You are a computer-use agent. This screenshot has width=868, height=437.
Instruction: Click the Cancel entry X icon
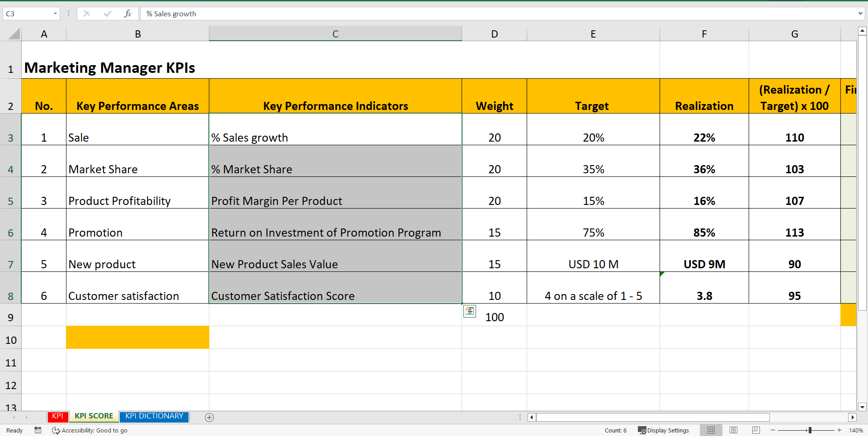point(87,14)
